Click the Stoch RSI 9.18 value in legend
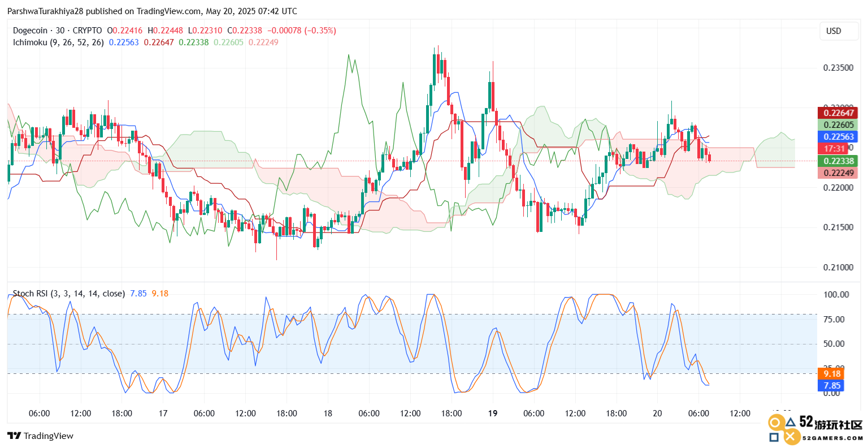 [160, 293]
